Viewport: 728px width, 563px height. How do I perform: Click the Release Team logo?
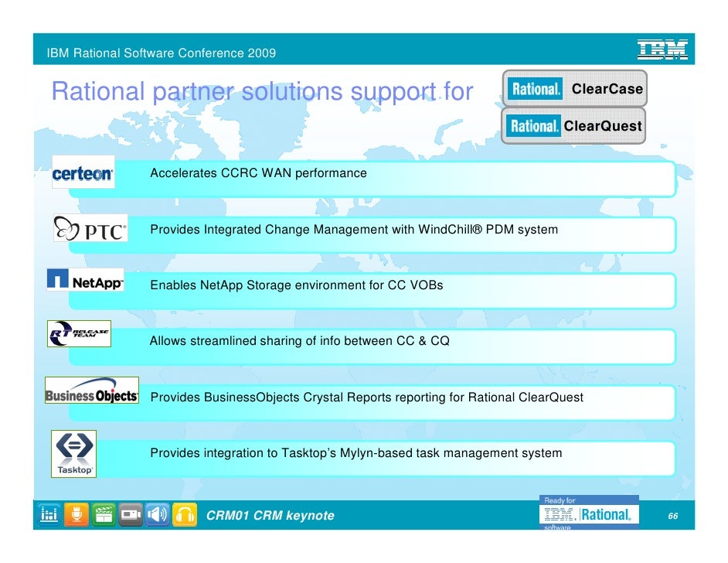point(79,333)
